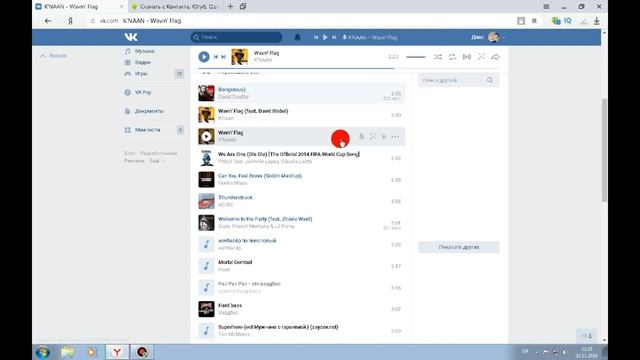Go to next track in the audio player
The height and width of the screenshot is (360, 640).
[223, 57]
